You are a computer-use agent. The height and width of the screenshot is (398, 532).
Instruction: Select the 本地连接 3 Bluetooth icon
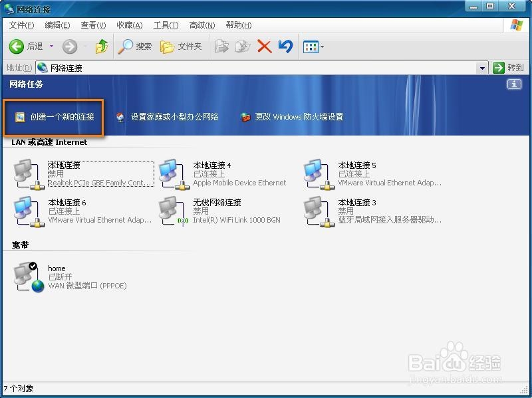click(x=319, y=211)
